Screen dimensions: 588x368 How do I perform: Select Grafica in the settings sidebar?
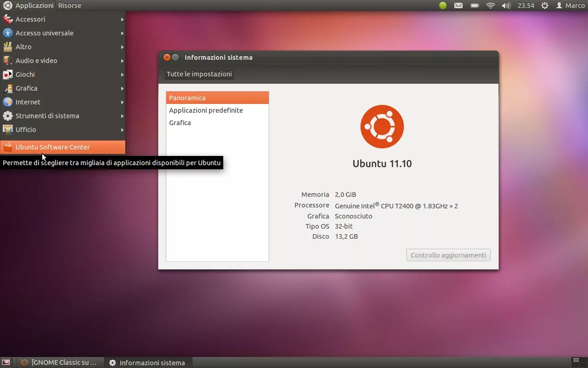[x=217, y=123]
